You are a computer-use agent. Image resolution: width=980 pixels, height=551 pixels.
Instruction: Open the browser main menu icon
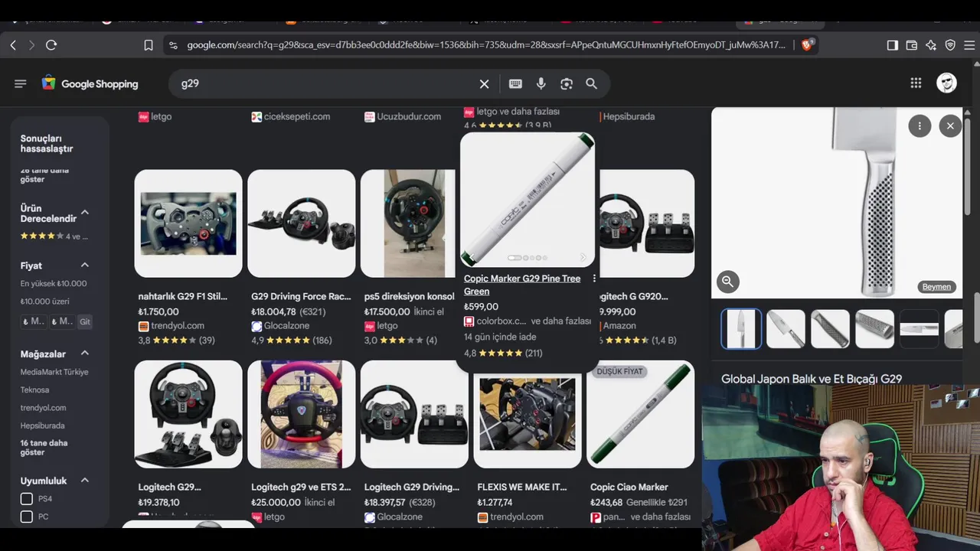click(x=969, y=45)
